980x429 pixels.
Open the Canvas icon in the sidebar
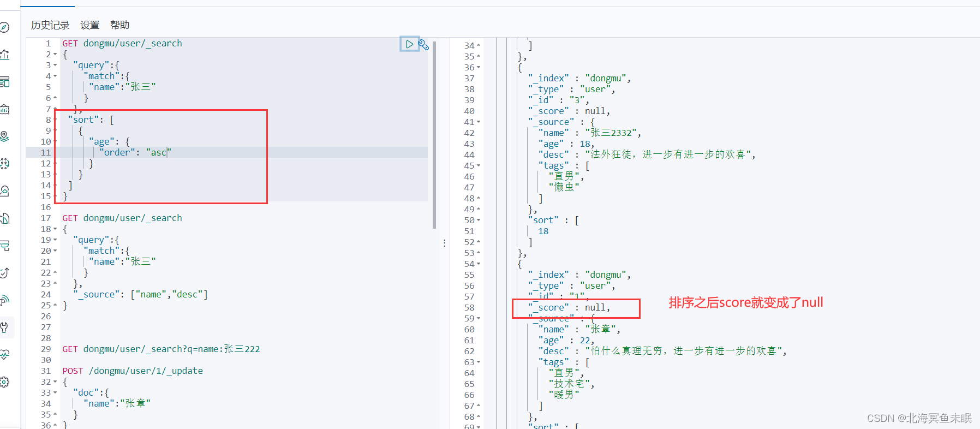[4, 109]
